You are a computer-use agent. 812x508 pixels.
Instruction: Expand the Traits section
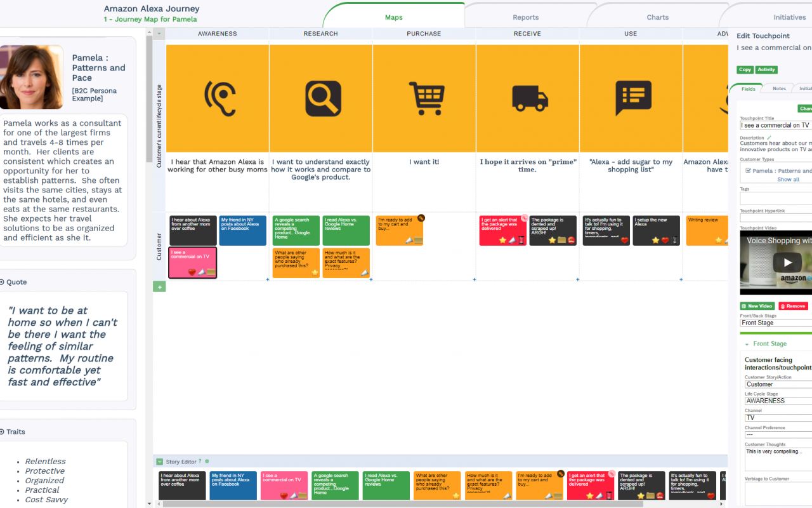click(2, 432)
